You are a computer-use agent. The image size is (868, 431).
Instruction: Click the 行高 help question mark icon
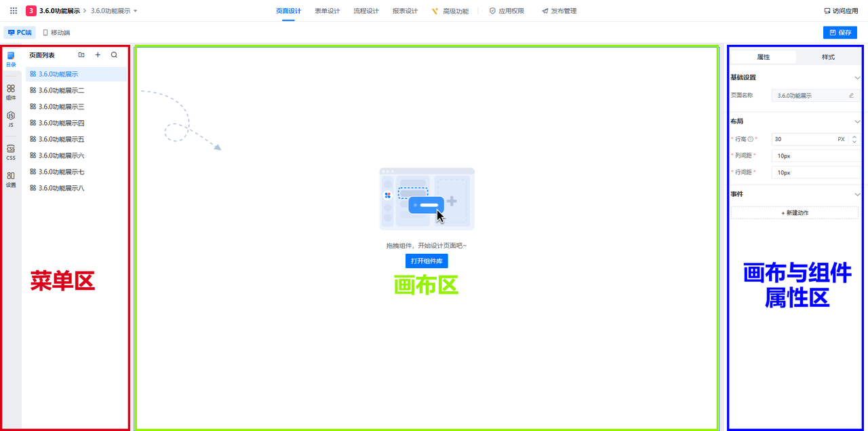click(750, 139)
